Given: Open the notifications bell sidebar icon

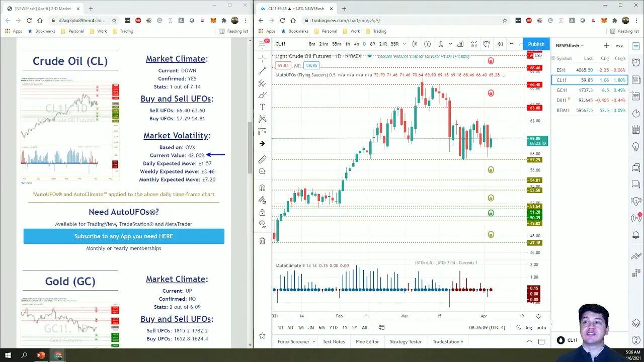Looking at the screenshot, I should 636,235.
